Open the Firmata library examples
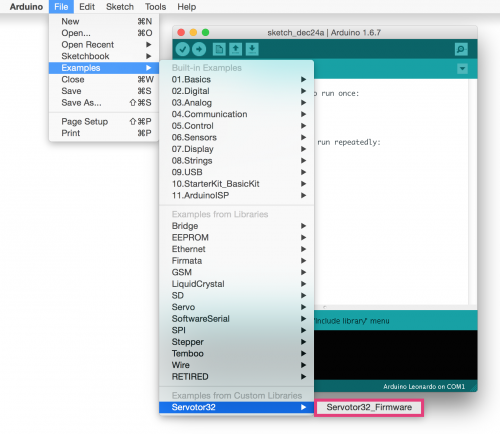 point(237,261)
